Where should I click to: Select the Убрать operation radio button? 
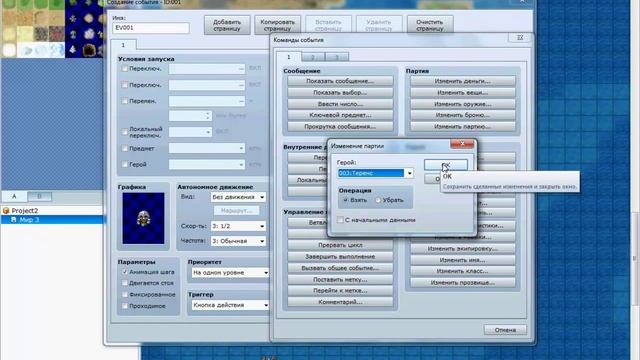pos(378,200)
